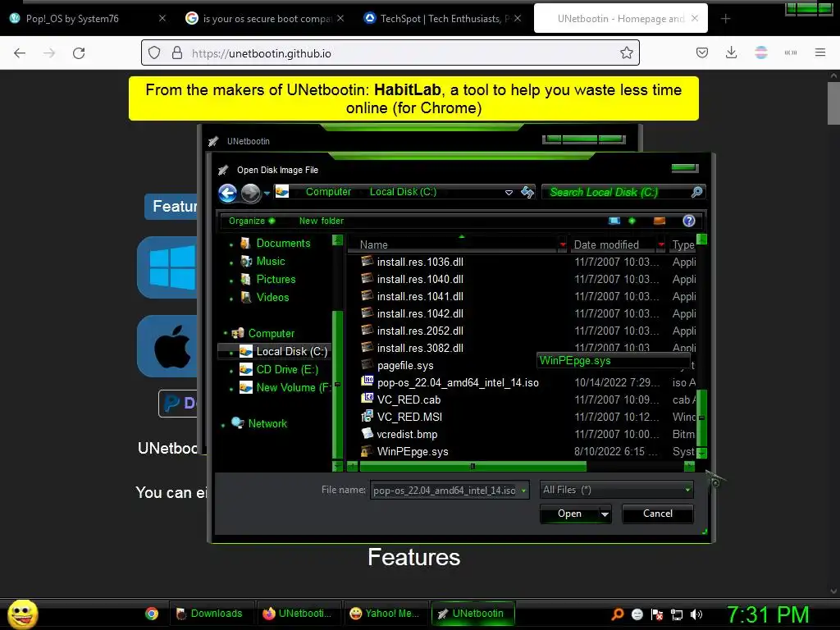Click the Back arrow in Open dialog
The image size is (840, 630).
(228, 193)
